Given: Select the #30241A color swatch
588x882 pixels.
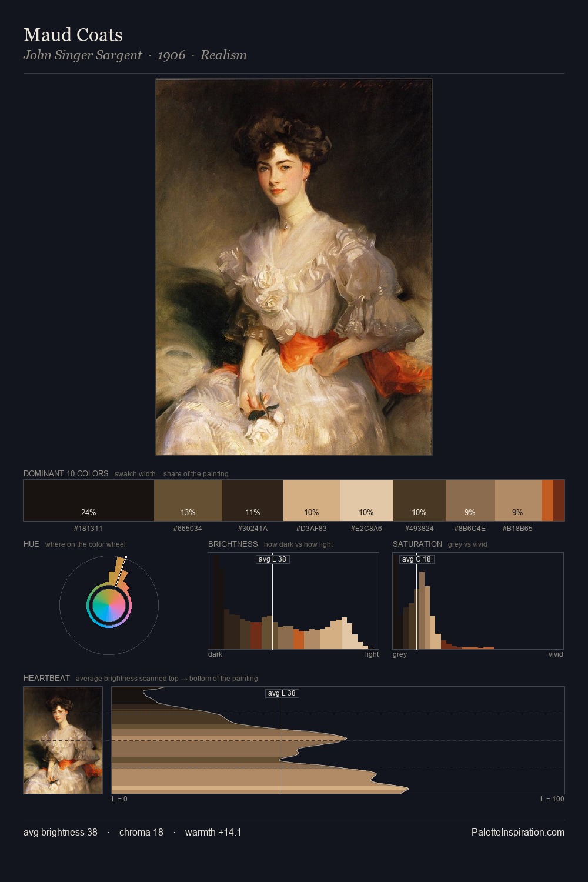Looking at the screenshot, I should (253, 500).
